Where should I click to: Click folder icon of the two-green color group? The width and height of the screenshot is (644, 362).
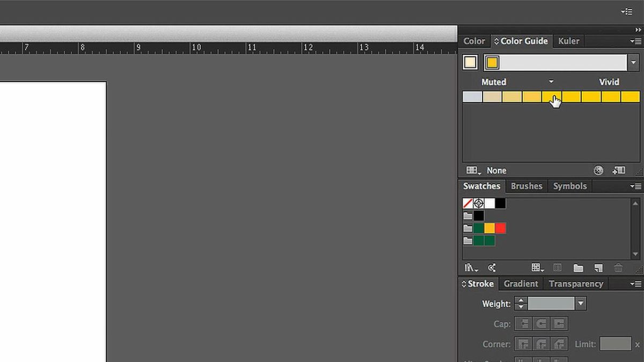pyautogui.click(x=468, y=241)
